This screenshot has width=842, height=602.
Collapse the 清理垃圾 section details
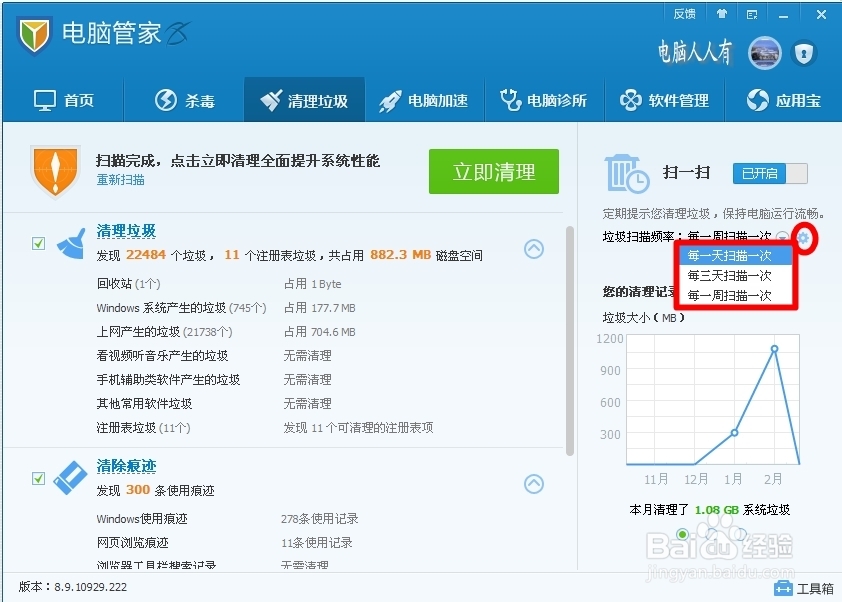click(x=533, y=249)
